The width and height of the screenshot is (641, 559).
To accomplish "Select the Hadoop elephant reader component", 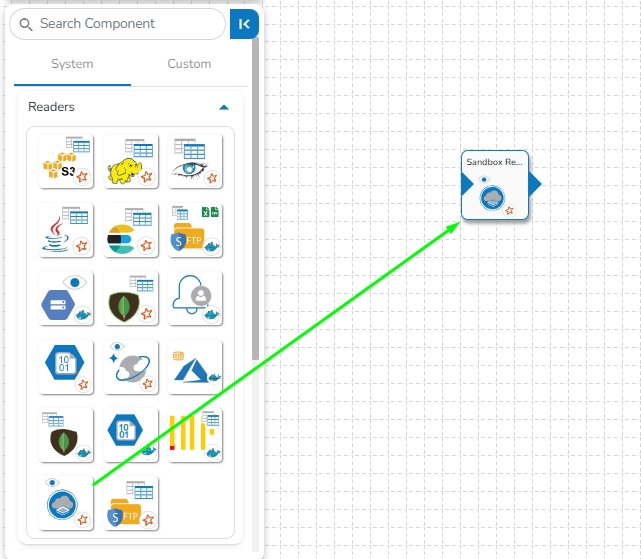I will (x=131, y=161).
